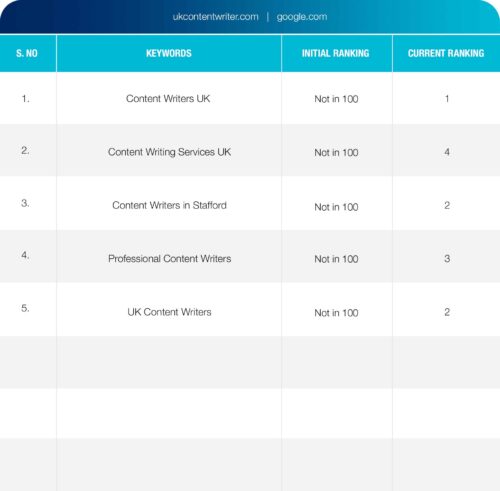This screenshot has height=491, width=500.
Task: Click the keyword 'Content Writers UK'
Action: (168, 99)
